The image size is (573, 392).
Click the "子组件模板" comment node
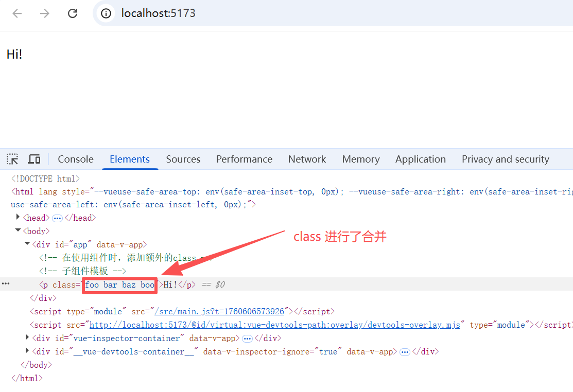(x=82, y=271)
